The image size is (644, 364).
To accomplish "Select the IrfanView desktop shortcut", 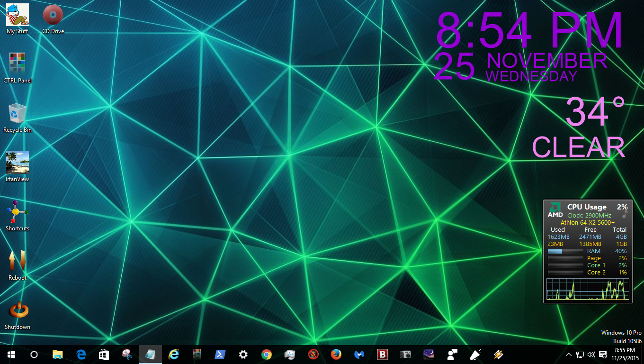I will click(x=18, y=166).
